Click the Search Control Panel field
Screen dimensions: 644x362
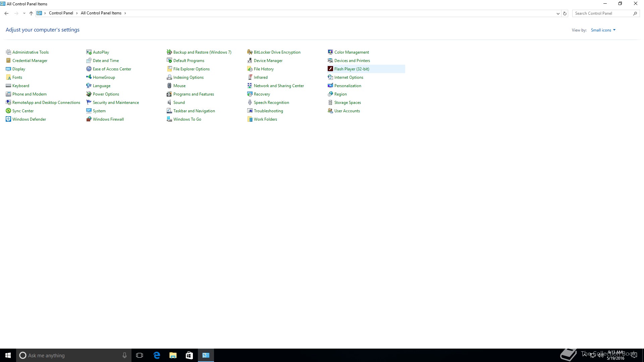pyautogui.click(x=602, y=13)
